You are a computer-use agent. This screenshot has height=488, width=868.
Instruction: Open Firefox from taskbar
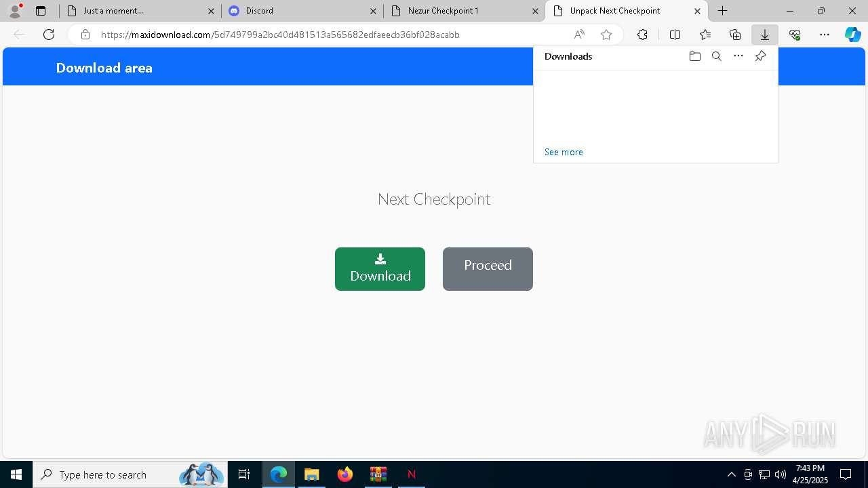[344, 474]
